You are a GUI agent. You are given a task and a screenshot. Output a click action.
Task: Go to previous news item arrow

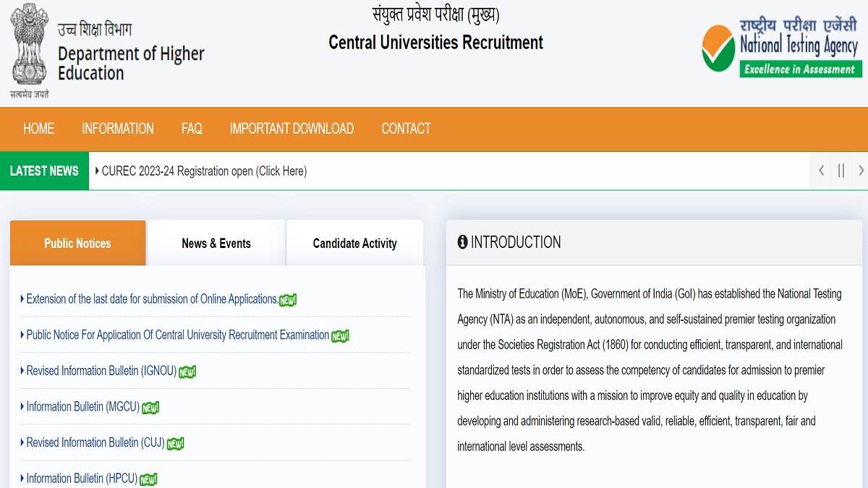click(x=821, y=171)
